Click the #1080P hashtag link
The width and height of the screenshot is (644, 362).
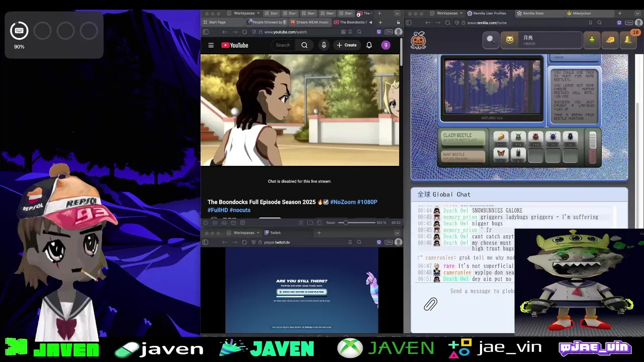367,202
